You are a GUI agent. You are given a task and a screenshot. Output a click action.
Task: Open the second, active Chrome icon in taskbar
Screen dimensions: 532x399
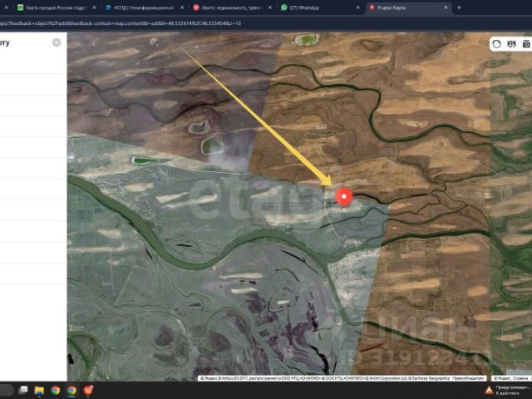tap(72, 390)
